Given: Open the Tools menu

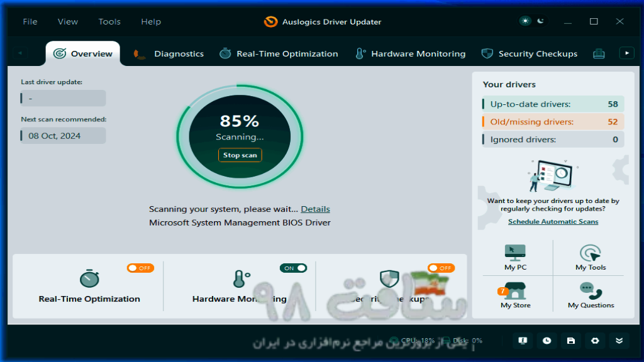Looking at the screenshot, I should pyautogui.click(x=109, y=22).
